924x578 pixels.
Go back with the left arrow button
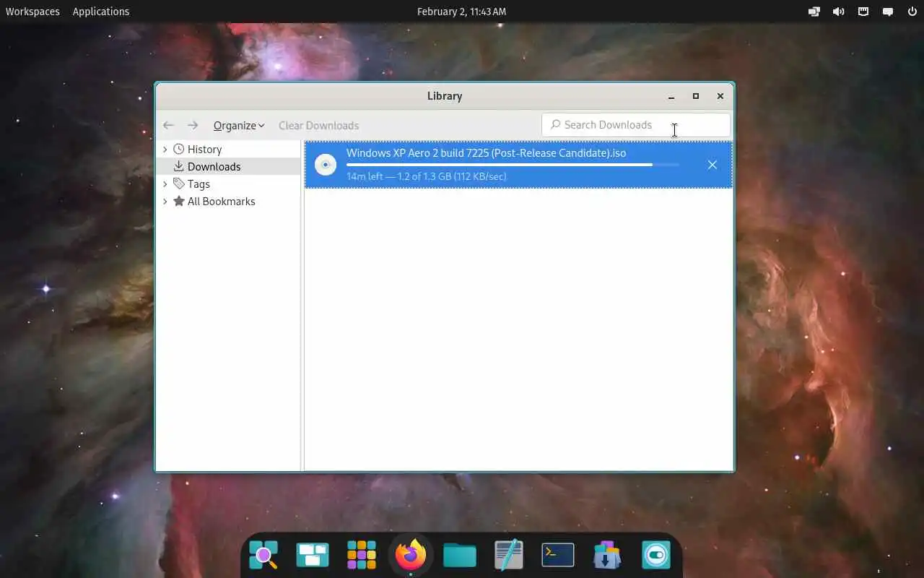(x=168, y=126)
